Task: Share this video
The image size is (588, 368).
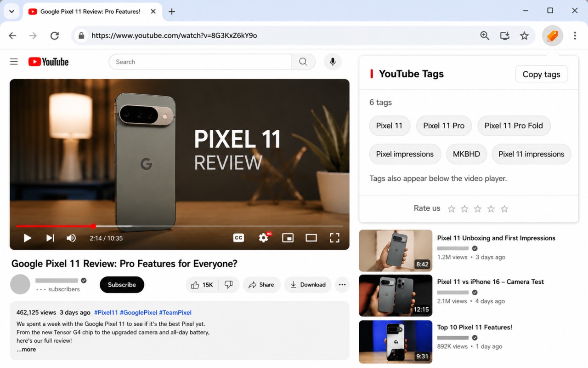Action: (x=261, y=285)
